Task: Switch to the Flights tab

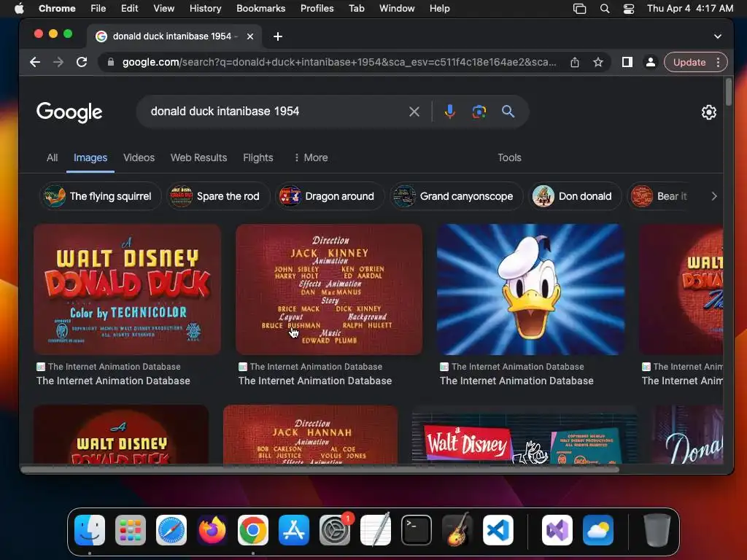Action: [x=258, y=157]
